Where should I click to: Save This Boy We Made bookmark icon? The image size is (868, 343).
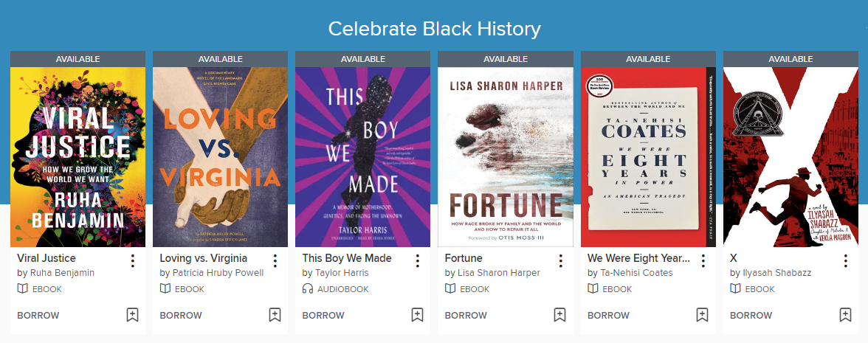click(417, 315)
